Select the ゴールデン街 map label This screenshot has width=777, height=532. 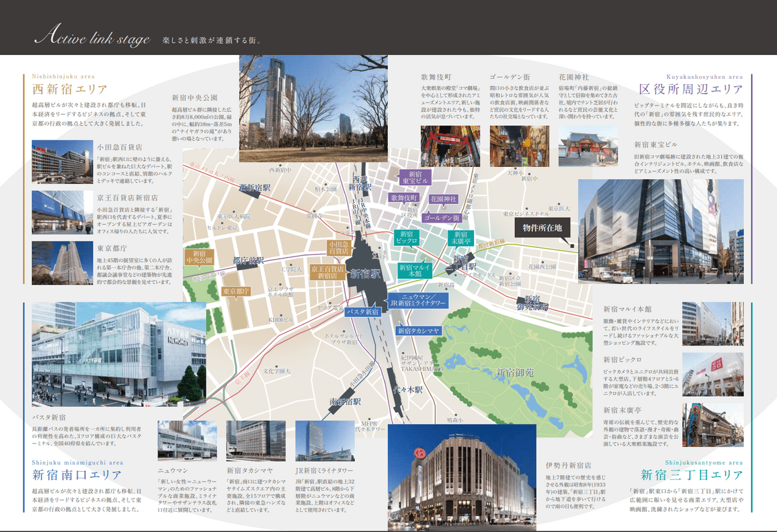tap(442, 218)
